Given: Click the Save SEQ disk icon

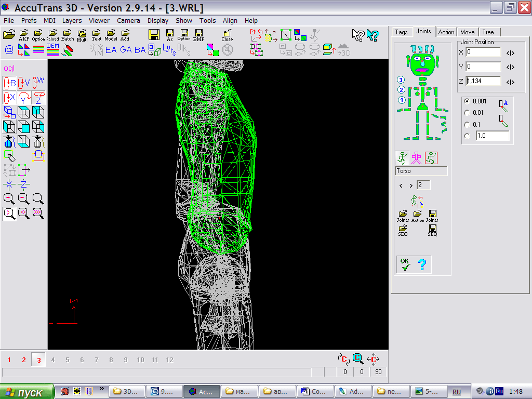Looking at the screenshot, I should pos(432,230).
